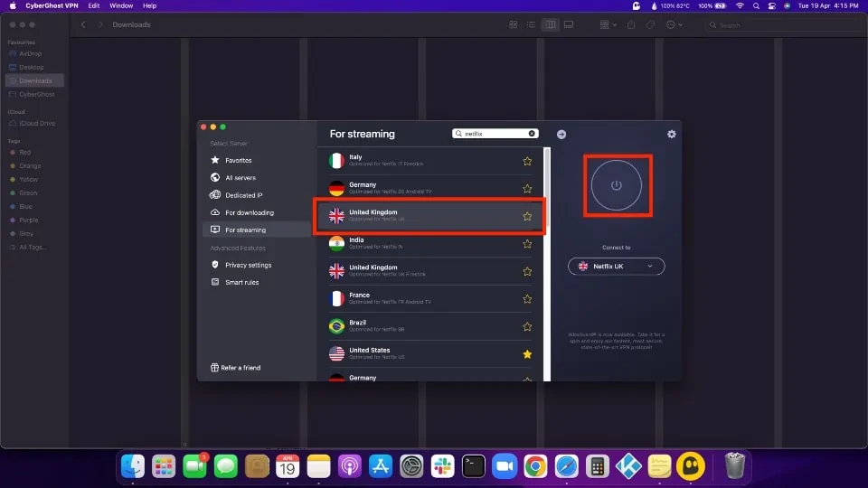Open App Store from the Dock
This screenshot has width=868, height=488.
point(381,466)
